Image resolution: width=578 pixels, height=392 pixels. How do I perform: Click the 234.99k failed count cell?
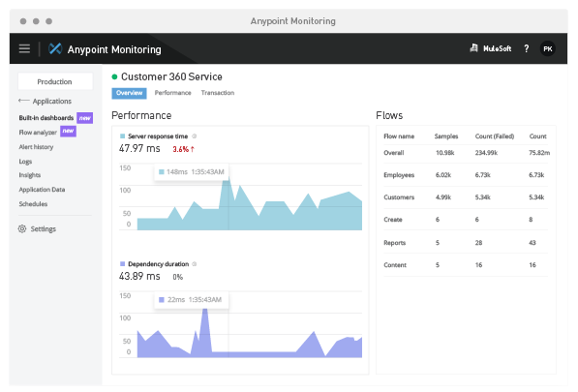click(486, 153)
